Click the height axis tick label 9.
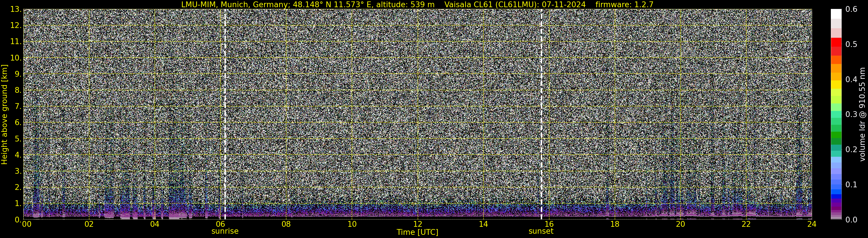868x238 pixels. 18,74
